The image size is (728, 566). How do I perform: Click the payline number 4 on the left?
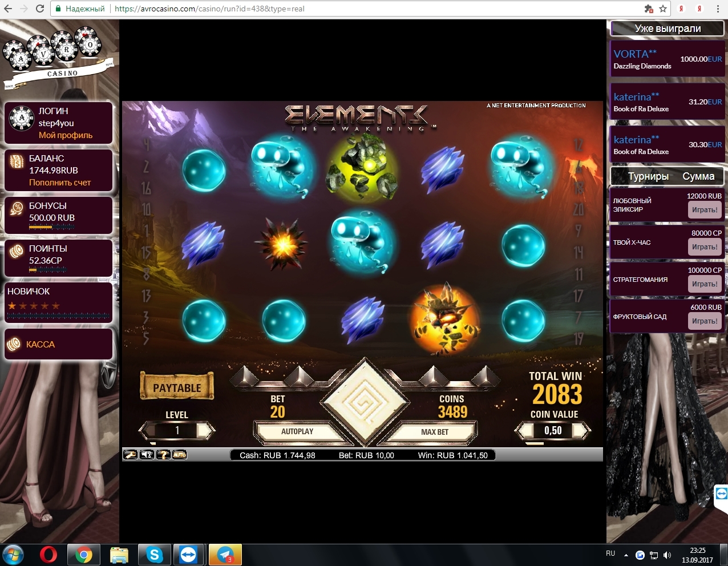pyautogui.click(x=146, y=145)
